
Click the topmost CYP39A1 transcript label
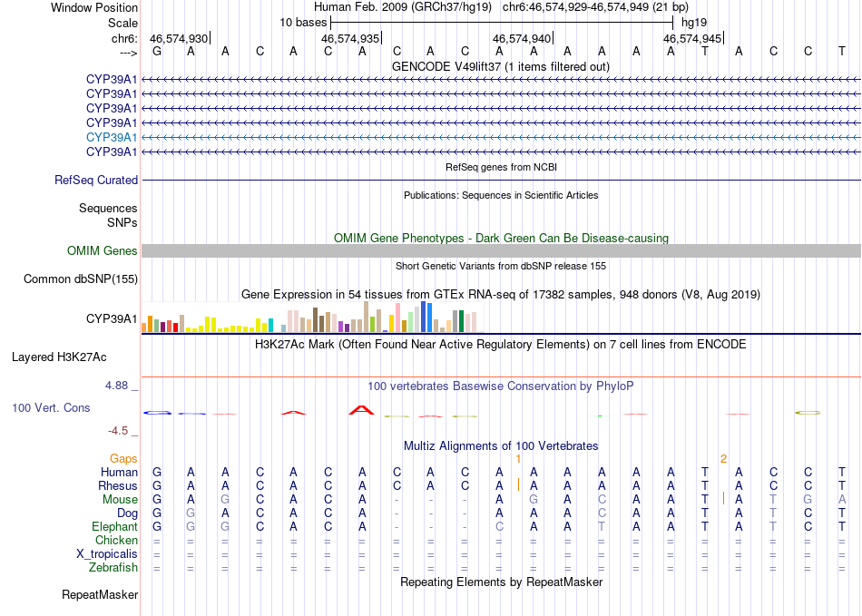[112, 80]
